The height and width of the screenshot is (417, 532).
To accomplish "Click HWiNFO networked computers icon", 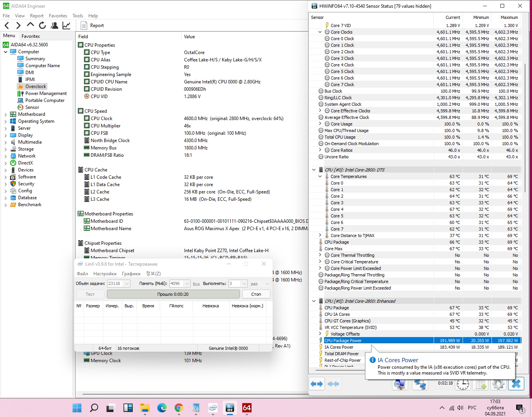I will click(x=420, y=384).
